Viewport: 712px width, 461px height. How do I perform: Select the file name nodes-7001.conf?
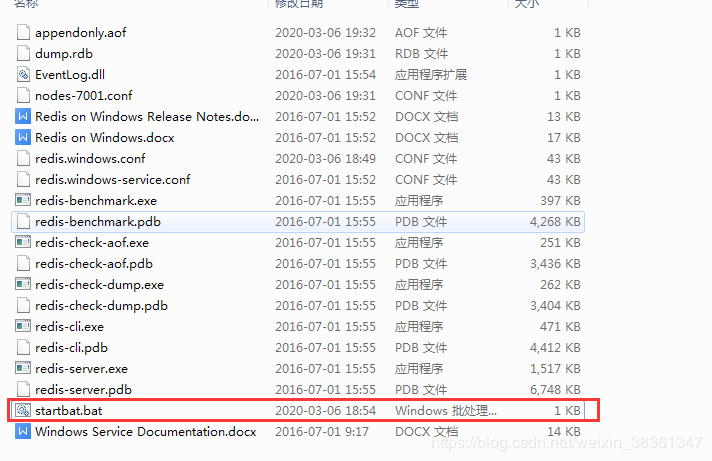tap(84, 96)
